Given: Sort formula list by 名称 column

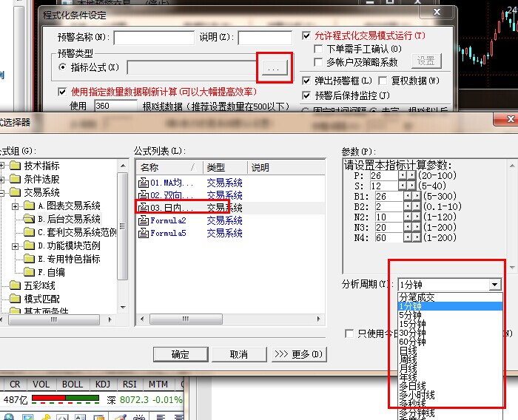Looking at the screenshot, I should [169, 168].
